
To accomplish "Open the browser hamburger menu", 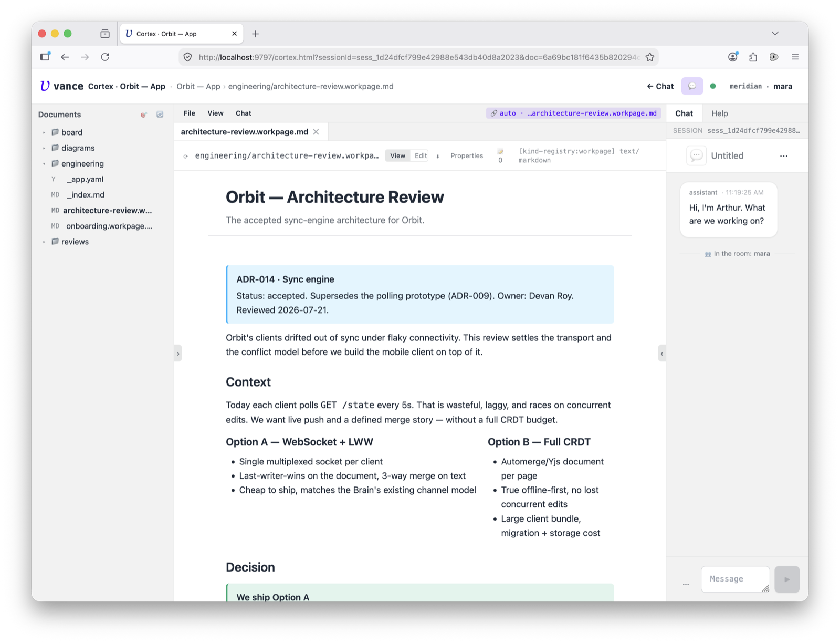I will point(795,57).
